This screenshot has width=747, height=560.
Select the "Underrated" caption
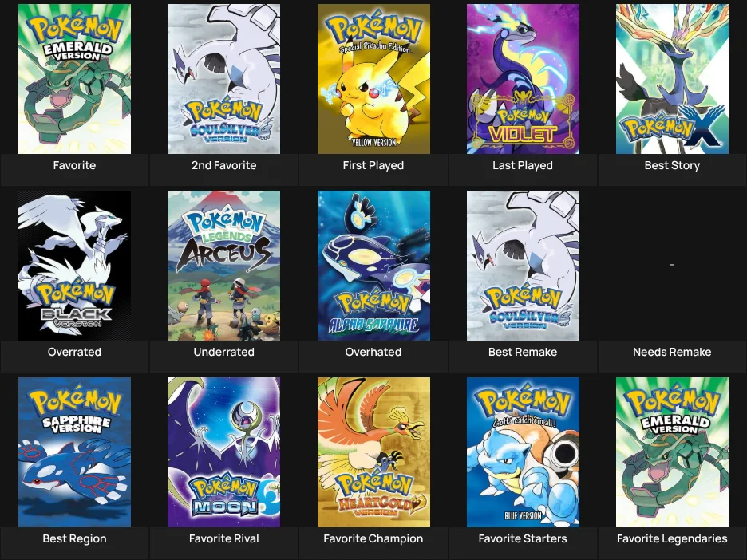tap(224, 352)
